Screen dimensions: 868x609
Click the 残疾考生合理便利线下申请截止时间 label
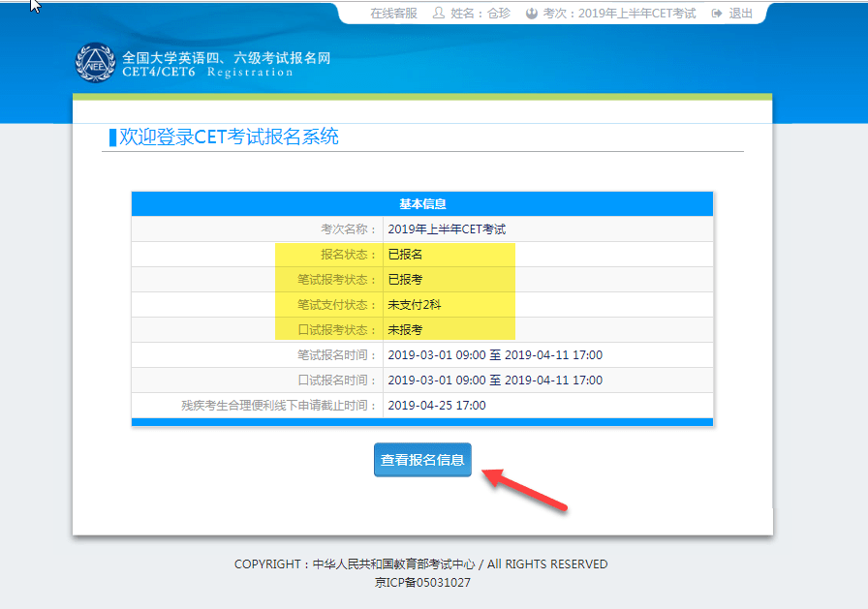click(x=279, y=406)
